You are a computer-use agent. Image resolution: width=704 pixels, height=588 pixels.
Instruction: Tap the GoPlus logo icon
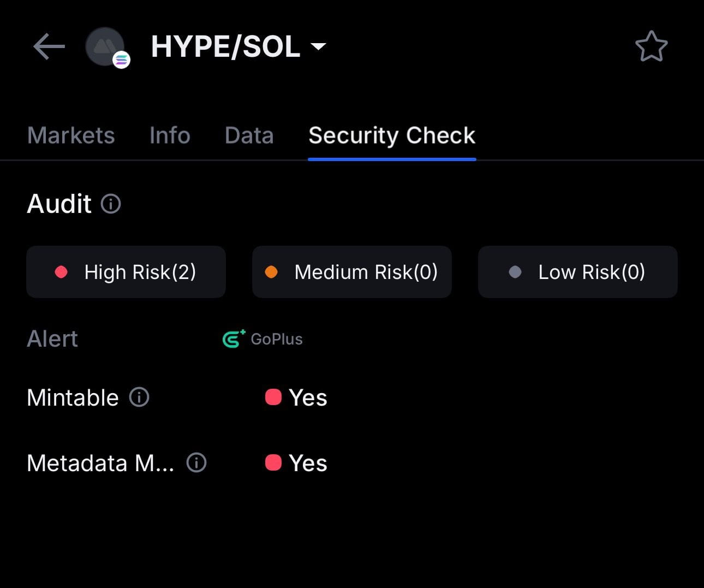click(x=234, y=338)
